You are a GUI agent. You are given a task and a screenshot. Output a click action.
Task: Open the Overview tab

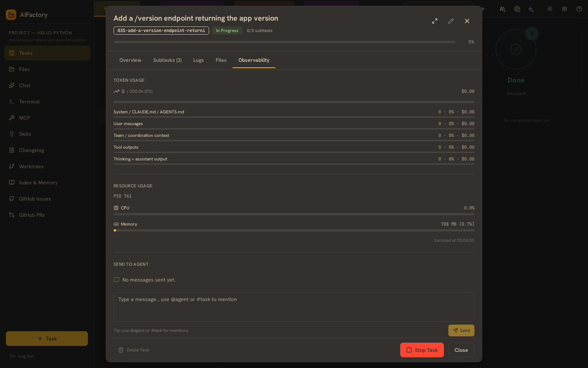click(x=130, y=60)
